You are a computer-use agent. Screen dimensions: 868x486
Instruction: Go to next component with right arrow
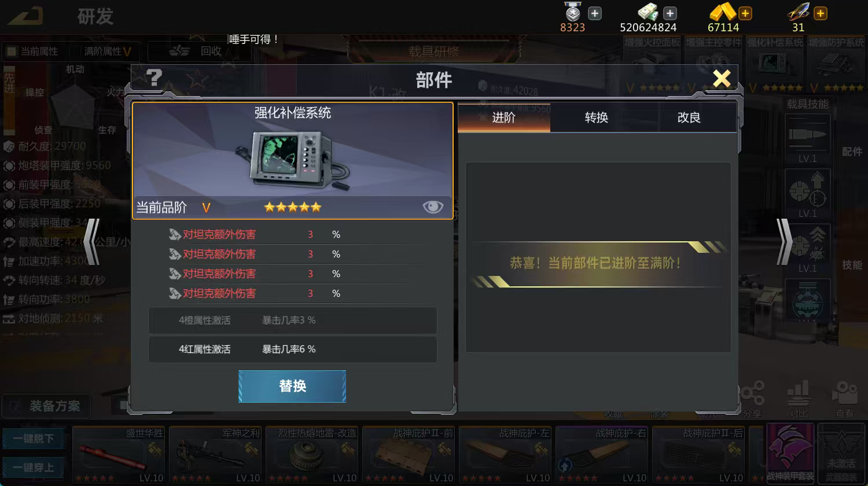coord(784,241)
